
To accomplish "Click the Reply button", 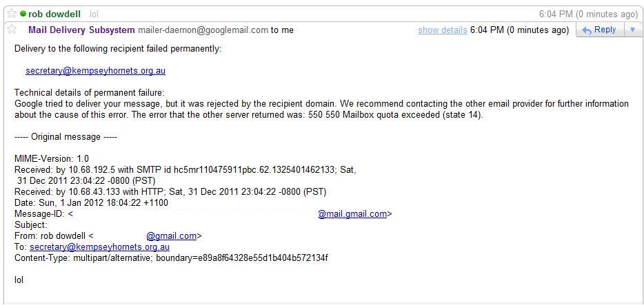I will click(x=599, y=30).
